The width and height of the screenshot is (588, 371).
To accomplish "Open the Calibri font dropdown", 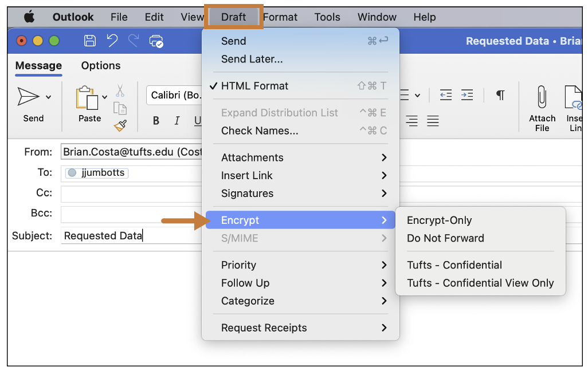I will point(175,95).
